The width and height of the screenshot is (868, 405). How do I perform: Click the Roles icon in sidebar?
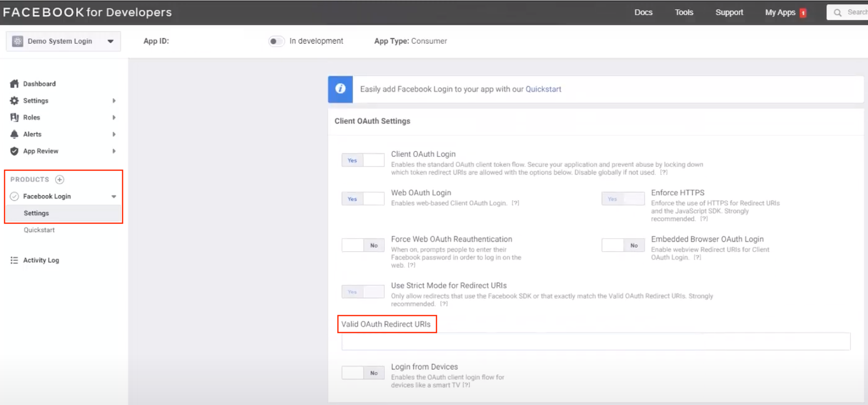[14, 117]
